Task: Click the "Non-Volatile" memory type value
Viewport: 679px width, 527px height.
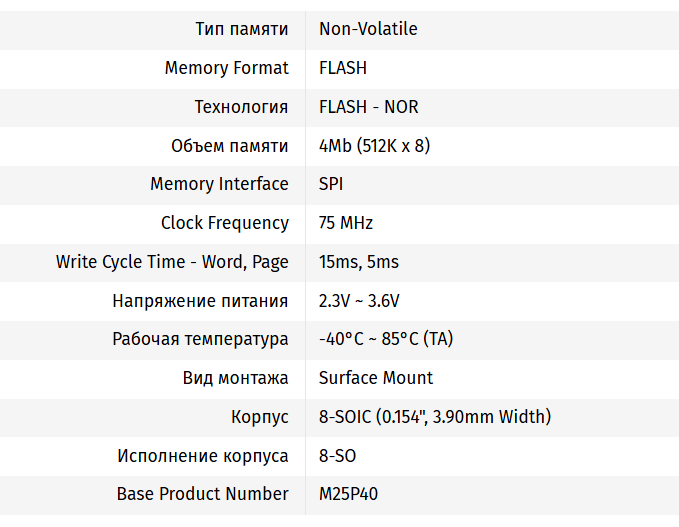Action: tap(368, 29)
